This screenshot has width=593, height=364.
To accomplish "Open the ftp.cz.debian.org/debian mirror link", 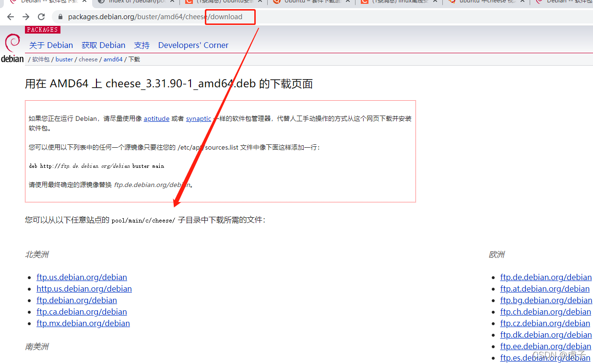I will pyautogui.click(x=545, y=323).
